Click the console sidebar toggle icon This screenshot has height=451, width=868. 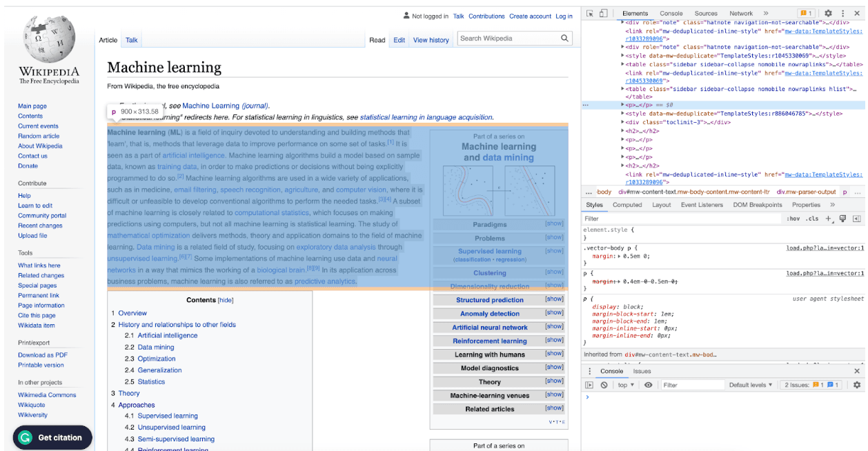pyautogui.click(x=589, y=385)
